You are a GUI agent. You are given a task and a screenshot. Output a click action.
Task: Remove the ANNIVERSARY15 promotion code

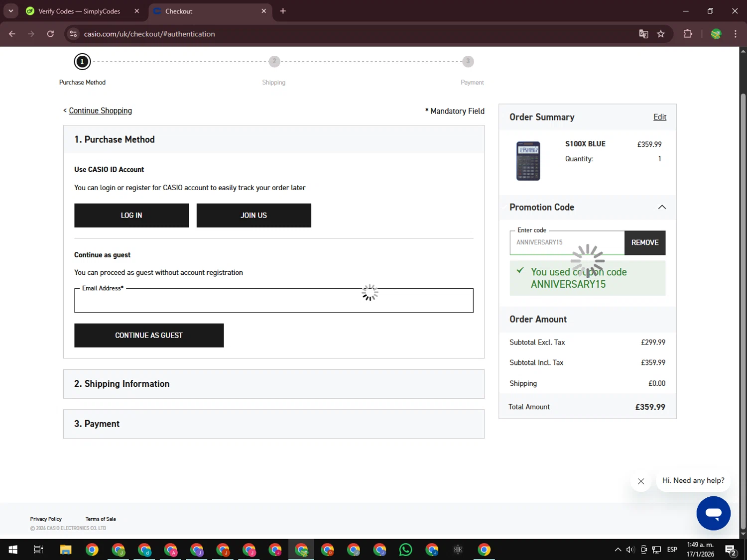[x=645, y=242]
